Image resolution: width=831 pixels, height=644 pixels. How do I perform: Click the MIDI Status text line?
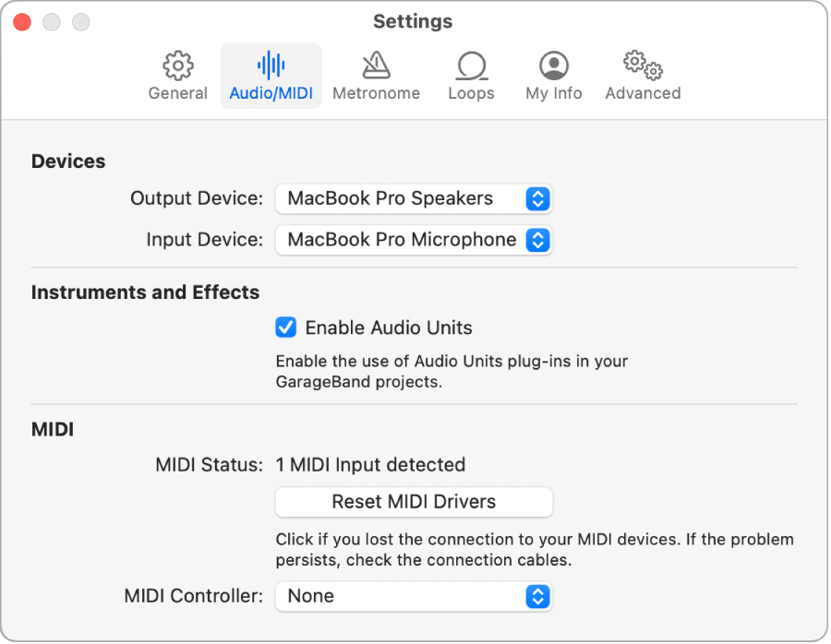[x=370, y=465]
